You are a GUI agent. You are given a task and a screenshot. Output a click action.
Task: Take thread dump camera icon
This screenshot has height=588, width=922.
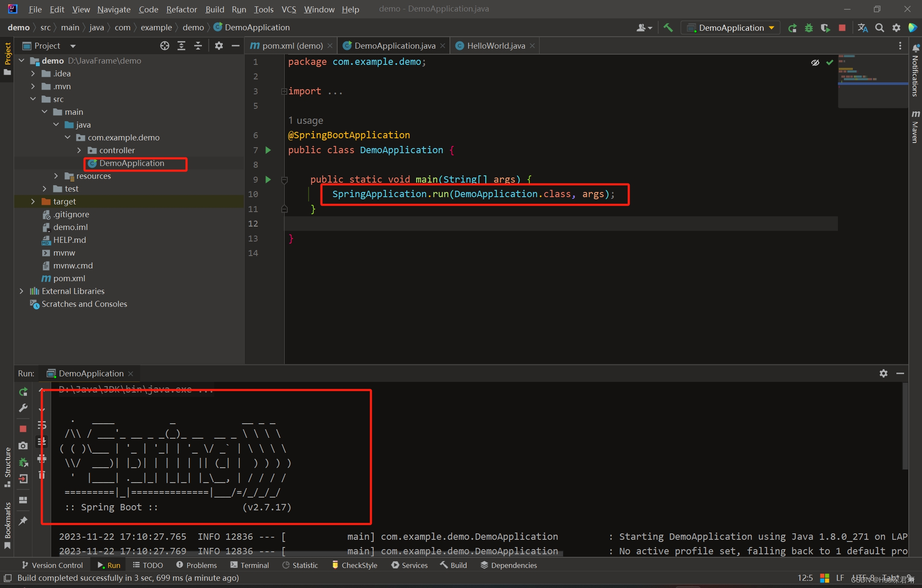[23, 445]
